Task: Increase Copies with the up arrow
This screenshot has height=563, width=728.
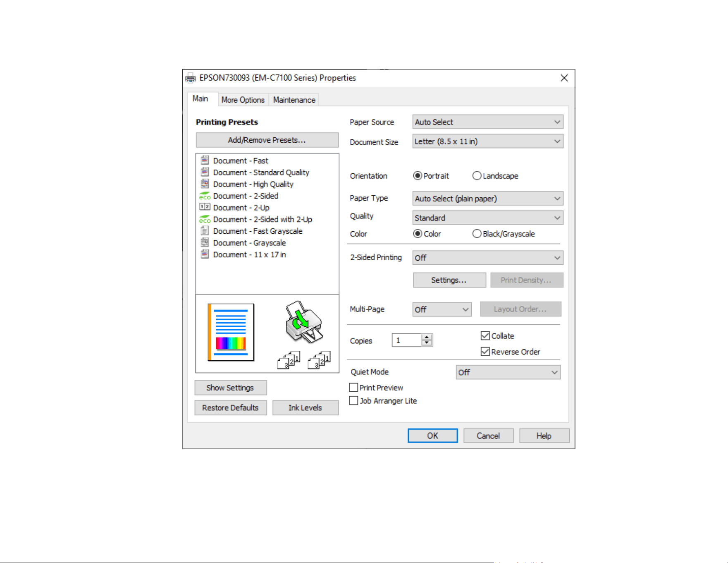Action: pyautogui.click(x=427, y=337)
